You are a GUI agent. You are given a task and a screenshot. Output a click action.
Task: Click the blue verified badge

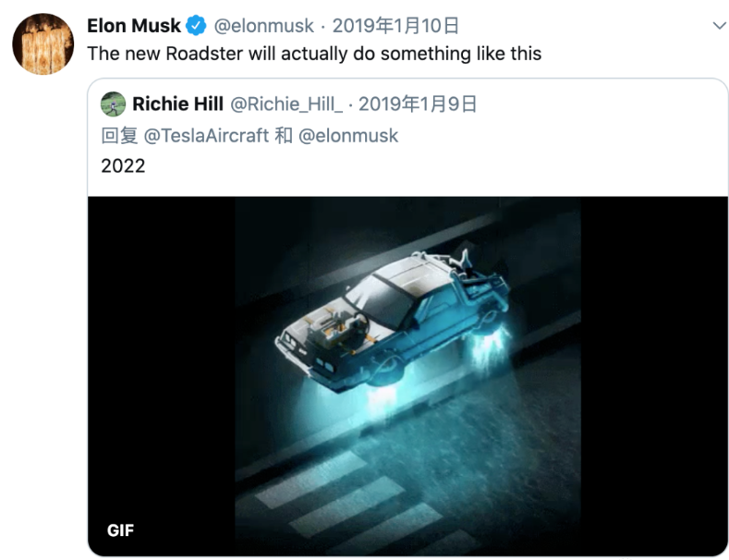click(x=197, y=25)
